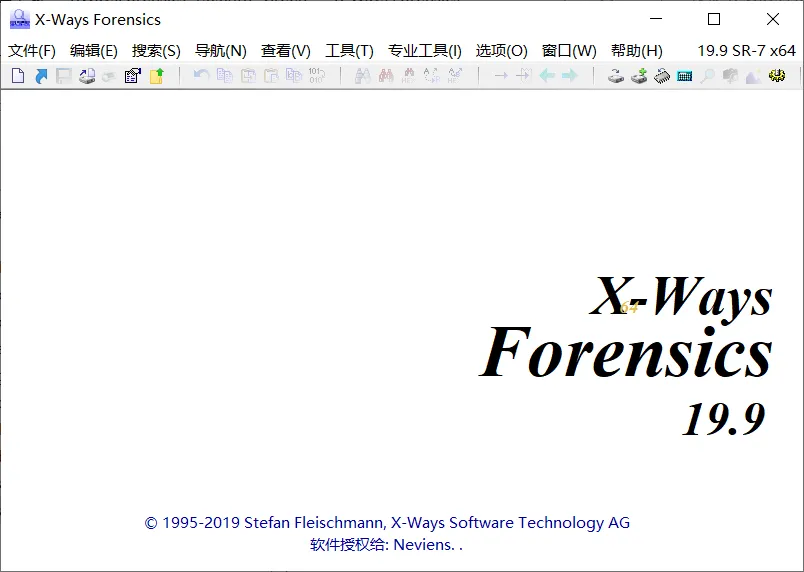Click the A-to-B Replace Text icon
Image resolution: width=804 pixels, height=572 pixels.
pos(432,76)
